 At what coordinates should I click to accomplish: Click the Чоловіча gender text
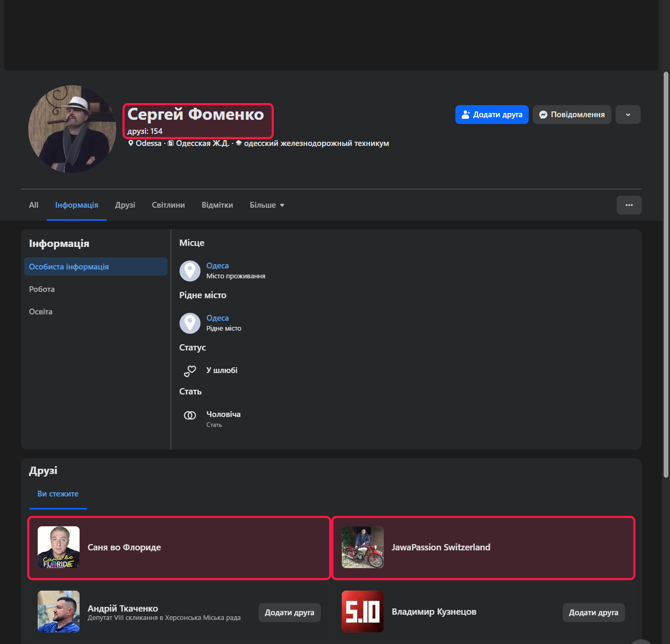[224, 414]
